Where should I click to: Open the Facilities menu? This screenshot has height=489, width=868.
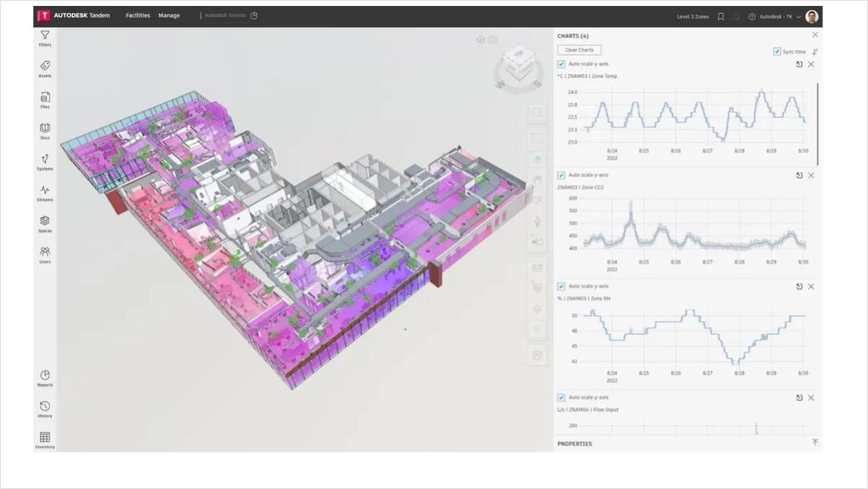point(138,16)
